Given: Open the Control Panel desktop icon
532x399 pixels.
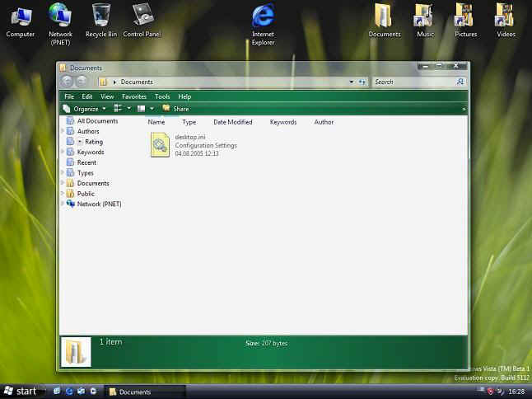Looking at the screenshot, I should [142, 15].
